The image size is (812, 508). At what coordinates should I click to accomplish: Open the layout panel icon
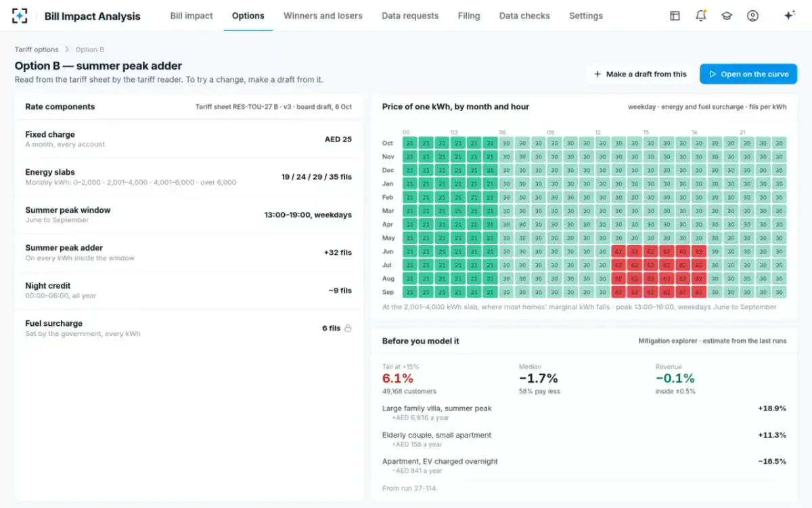point(675,16)
